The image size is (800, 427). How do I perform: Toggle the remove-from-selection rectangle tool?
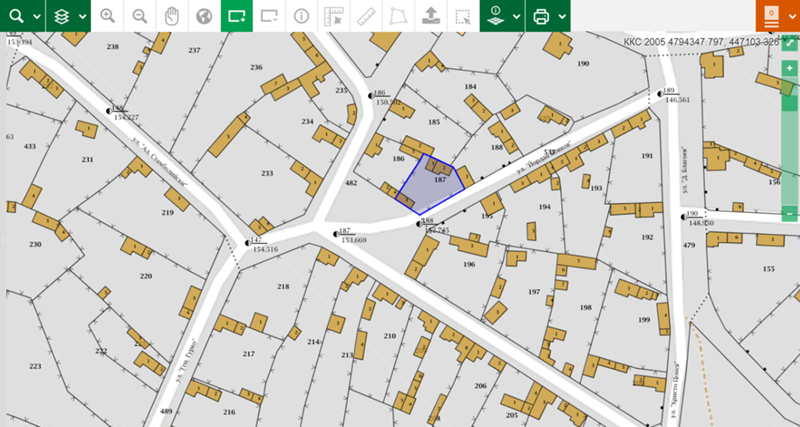pyautogui.click(x=268, y=16)
